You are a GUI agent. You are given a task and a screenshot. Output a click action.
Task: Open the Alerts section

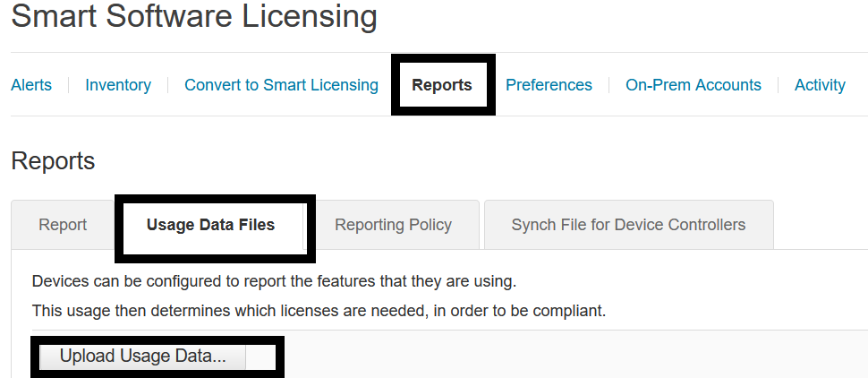tap(31, 85)
